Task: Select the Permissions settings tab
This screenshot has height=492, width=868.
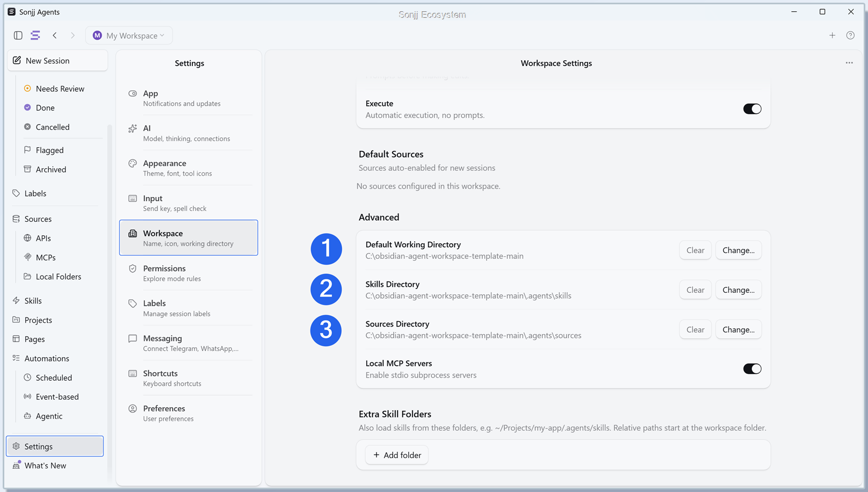Action: point(189,273)
